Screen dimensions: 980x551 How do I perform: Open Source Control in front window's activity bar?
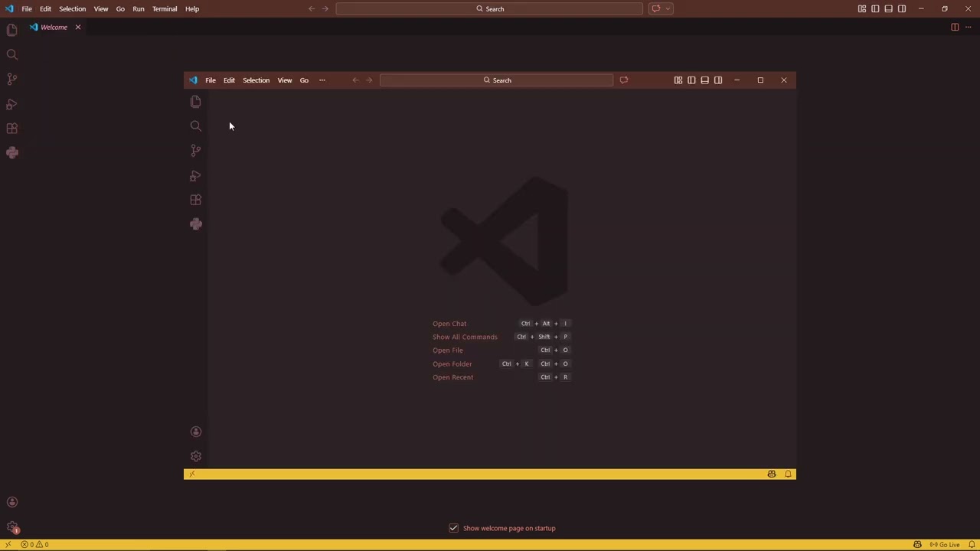(195, 151)
